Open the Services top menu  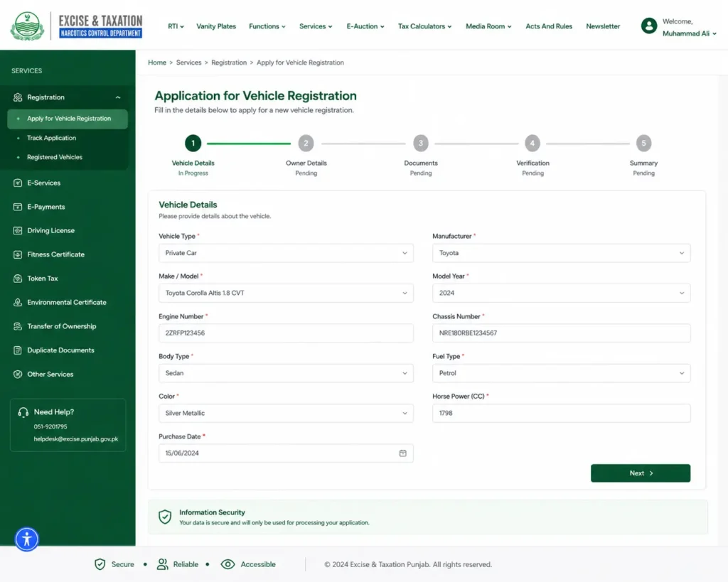(316, 26)
